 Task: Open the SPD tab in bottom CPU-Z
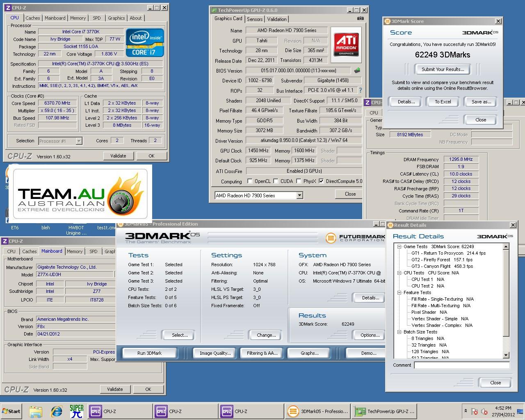pos(94,251)
